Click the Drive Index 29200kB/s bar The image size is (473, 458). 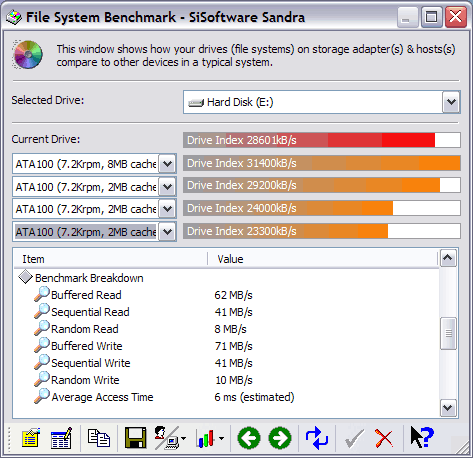(x=322, y=185)
